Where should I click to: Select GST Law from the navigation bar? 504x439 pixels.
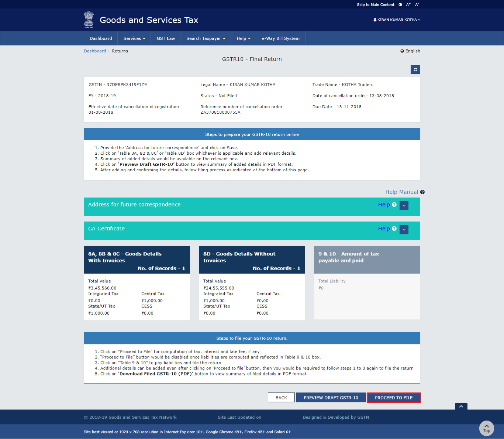[x=165, y=38]
